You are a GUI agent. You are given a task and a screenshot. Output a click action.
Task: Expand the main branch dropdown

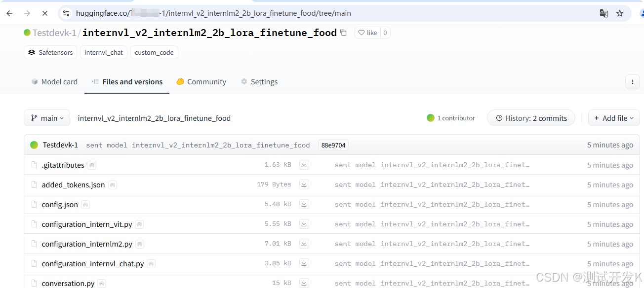click(x=47, y=118)
